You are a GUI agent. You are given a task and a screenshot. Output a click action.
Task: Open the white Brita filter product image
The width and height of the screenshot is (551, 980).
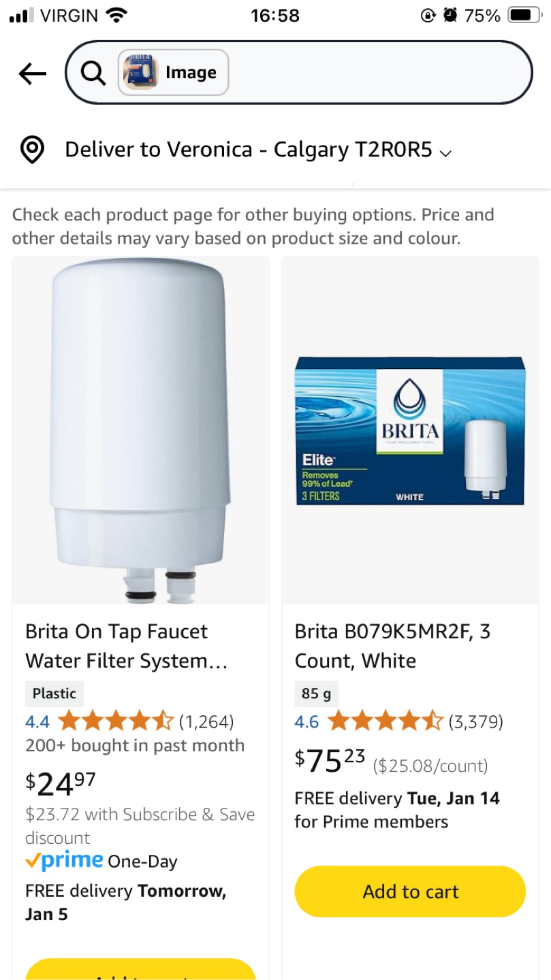(x=141, y=430)
